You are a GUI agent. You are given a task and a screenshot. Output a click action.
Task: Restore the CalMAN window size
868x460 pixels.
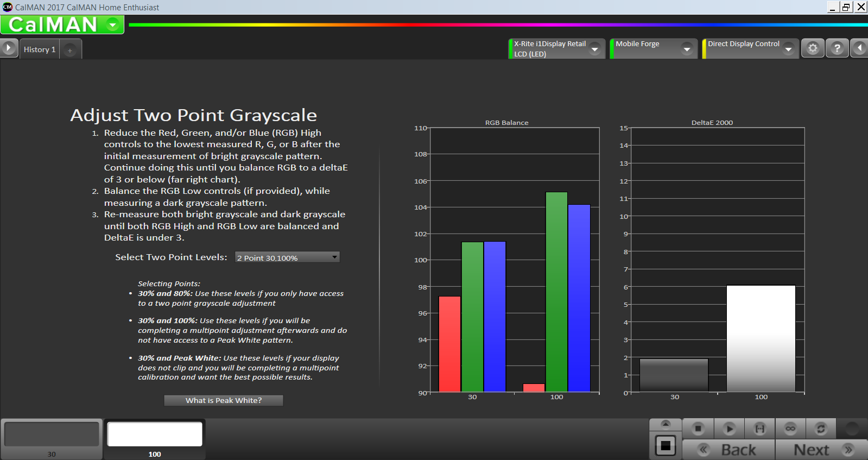(846, 7)
